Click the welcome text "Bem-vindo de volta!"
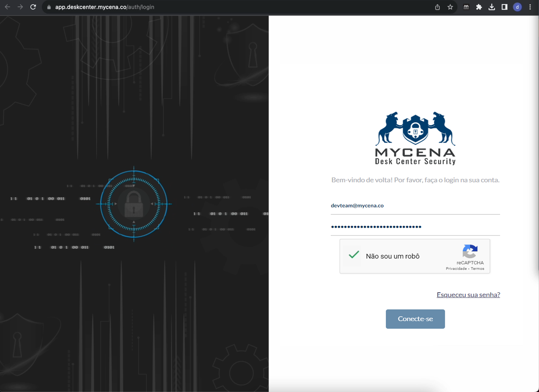 pos(361,180)
